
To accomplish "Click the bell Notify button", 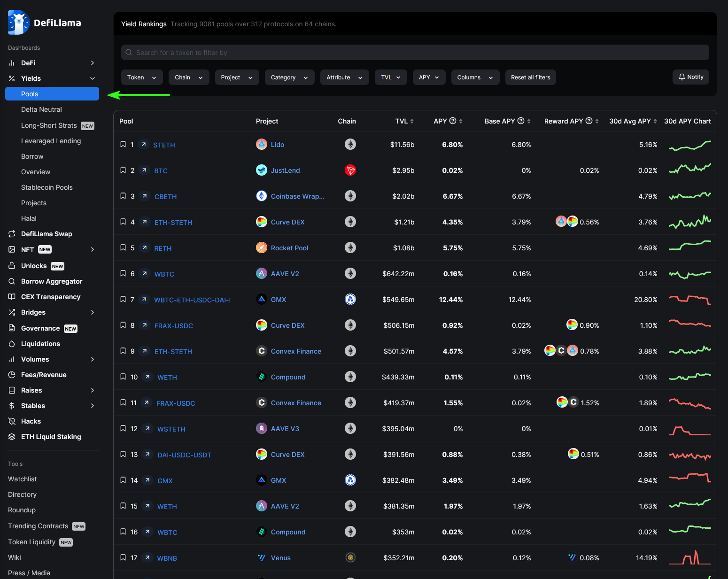I will [690, 77].
